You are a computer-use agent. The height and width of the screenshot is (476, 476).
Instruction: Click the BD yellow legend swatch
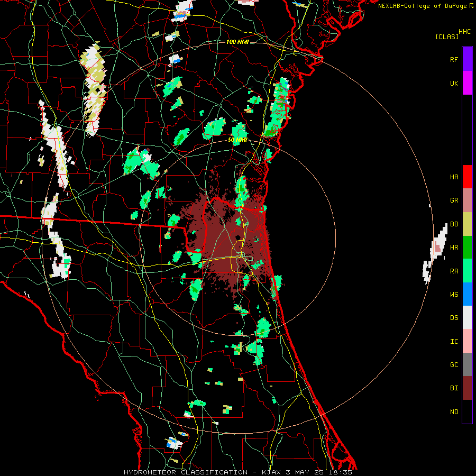point(467,224)
